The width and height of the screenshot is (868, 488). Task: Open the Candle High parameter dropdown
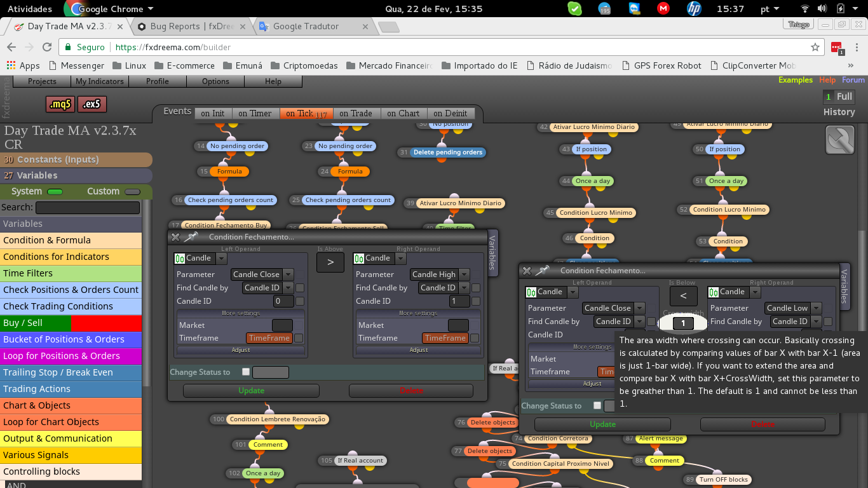440,274
